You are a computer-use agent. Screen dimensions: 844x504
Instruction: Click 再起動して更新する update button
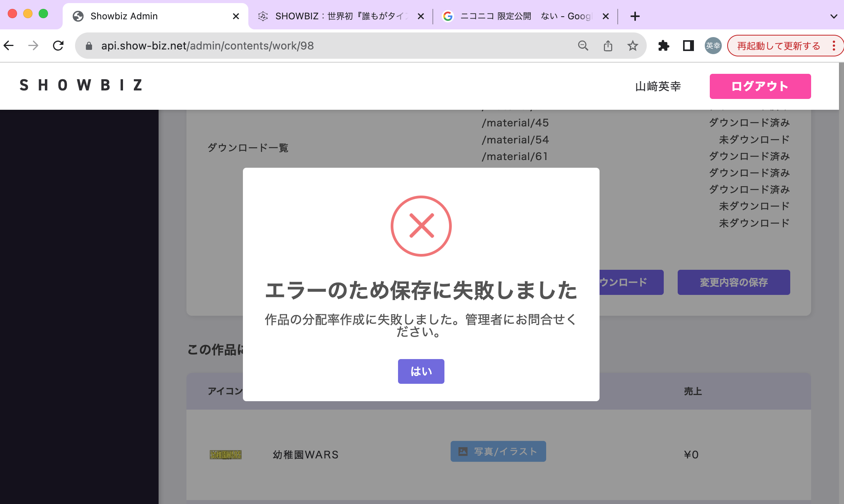(x=778, y=46)
